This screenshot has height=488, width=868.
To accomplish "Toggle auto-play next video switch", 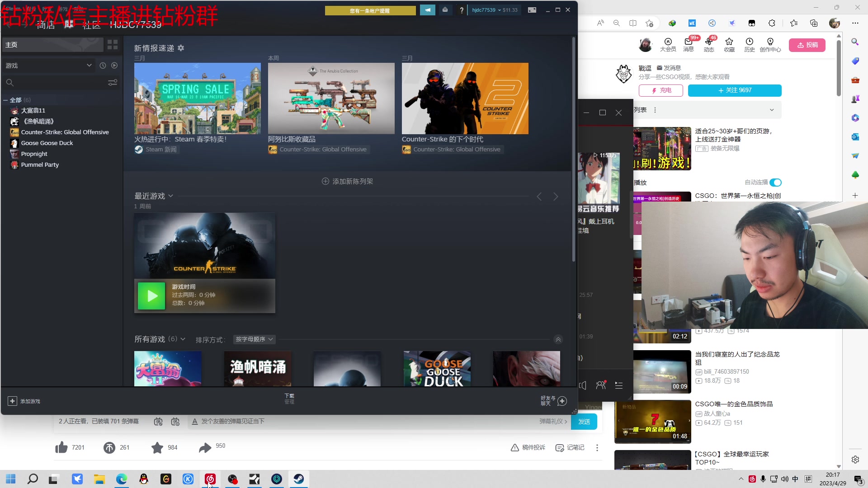I will pos(775,183).
